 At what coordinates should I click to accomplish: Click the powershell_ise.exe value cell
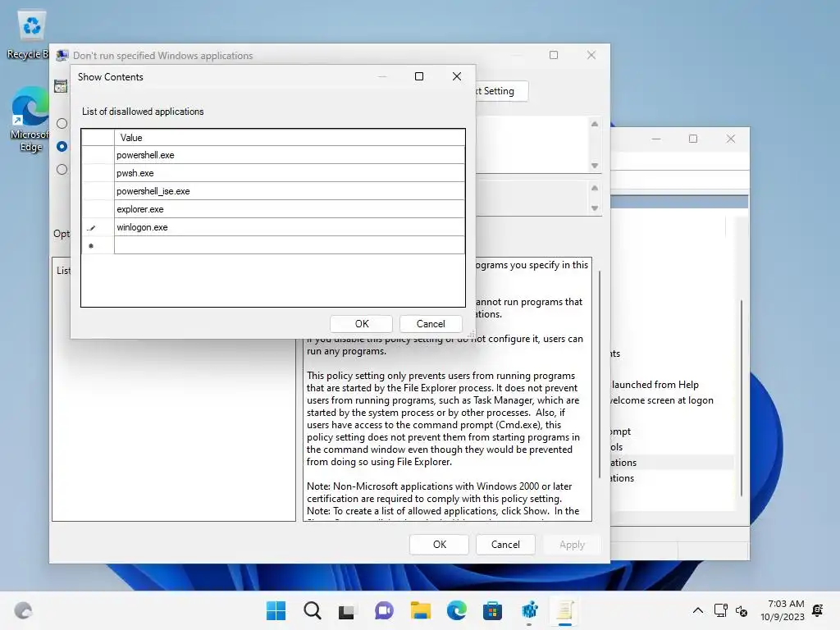tap(290, 191)
